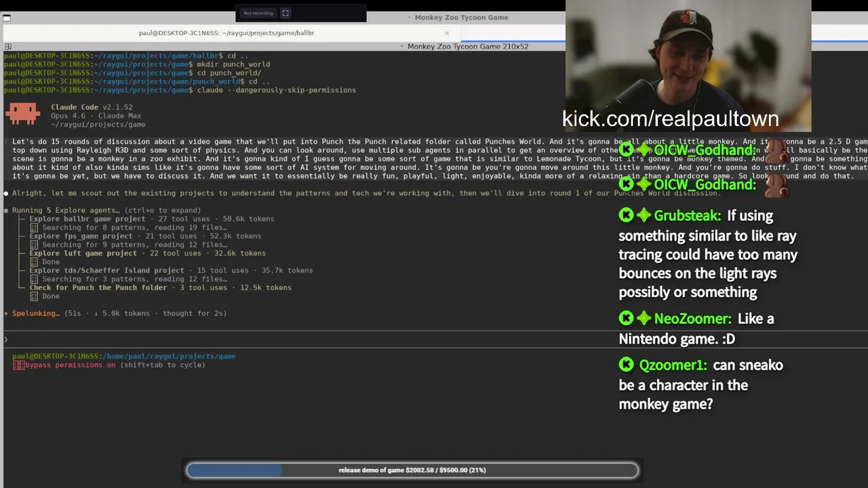
Task: Click the /home/paul/raygui/projects/game path text
Action: pos(170,356)
